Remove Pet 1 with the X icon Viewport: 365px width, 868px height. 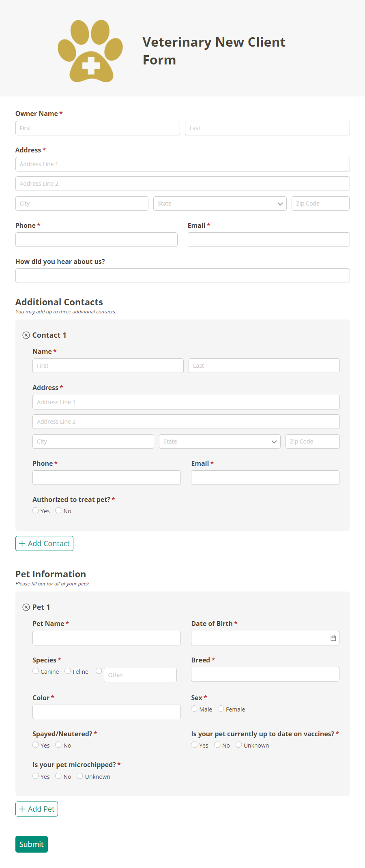26,607
